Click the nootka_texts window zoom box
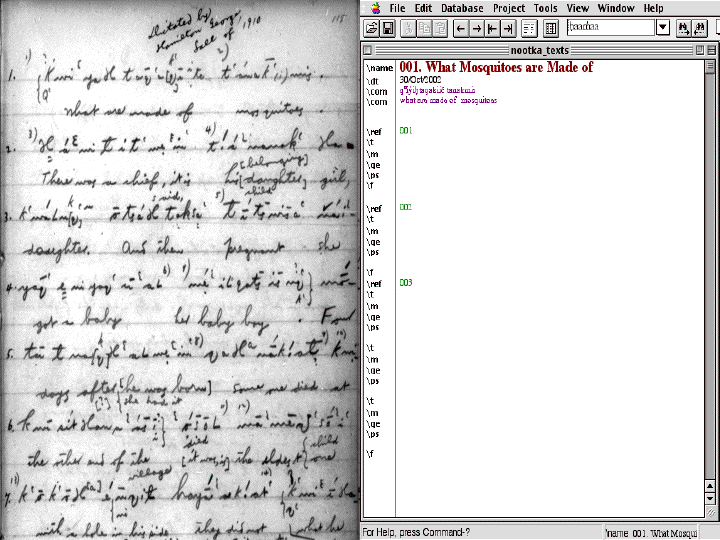 click(700, 50)
